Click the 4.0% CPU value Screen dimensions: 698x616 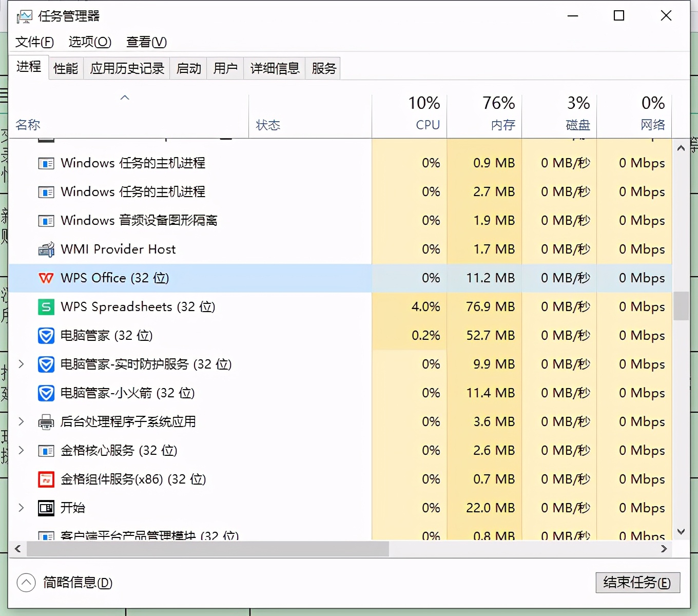425,307
